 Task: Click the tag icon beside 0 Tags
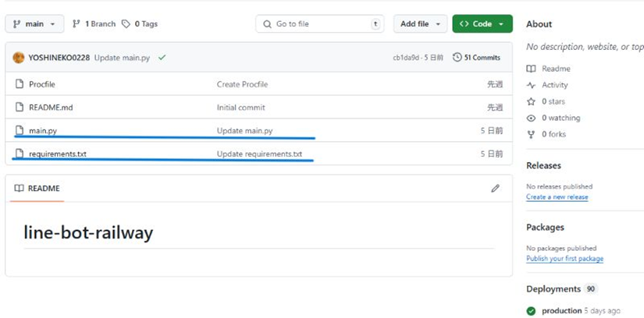(126, 24)
